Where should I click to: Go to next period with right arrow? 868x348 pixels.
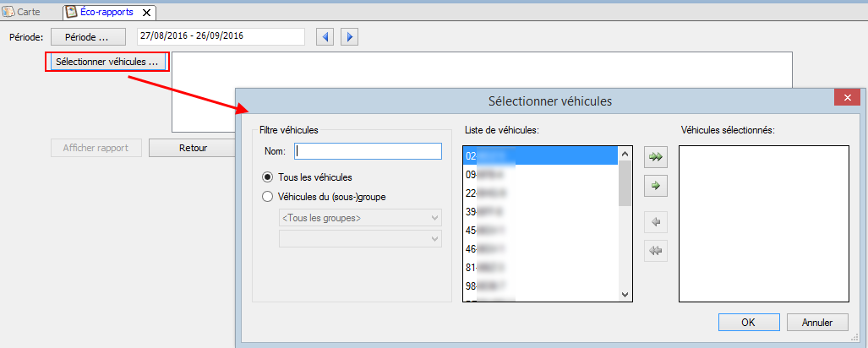coord(349,37)
